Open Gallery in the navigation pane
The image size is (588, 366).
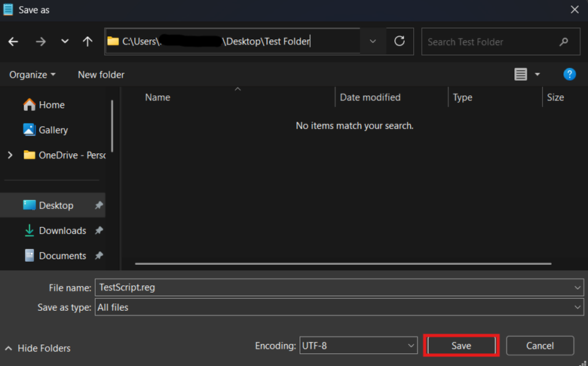(53, 130)
